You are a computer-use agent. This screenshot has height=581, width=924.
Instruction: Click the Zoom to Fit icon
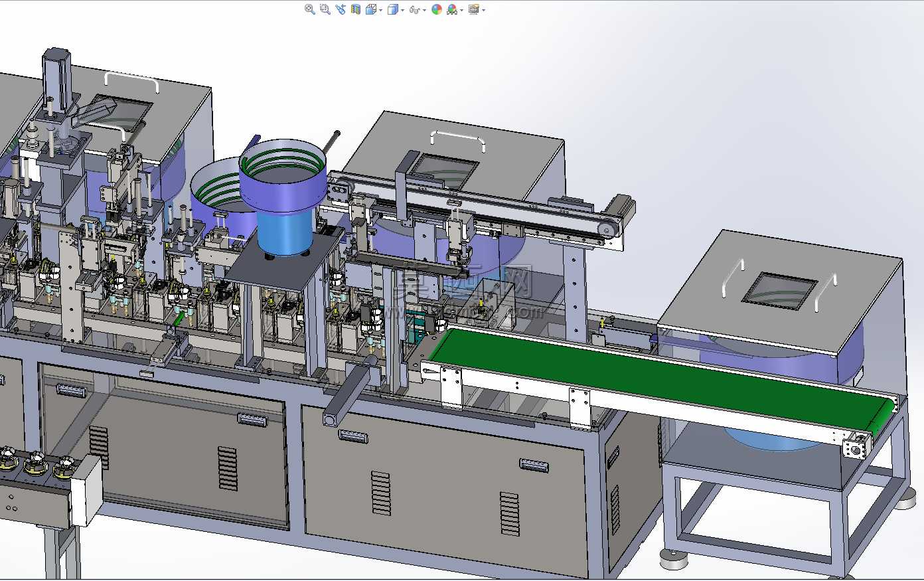tap(309, 9)
